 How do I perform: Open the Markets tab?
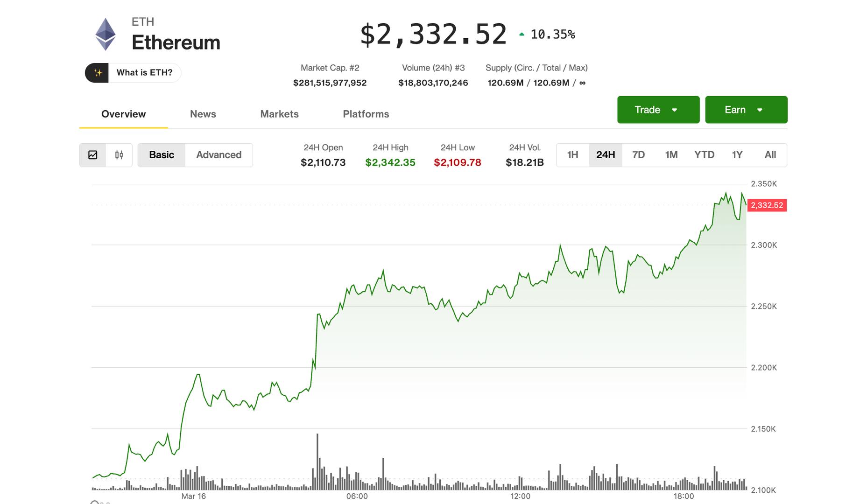279,114
